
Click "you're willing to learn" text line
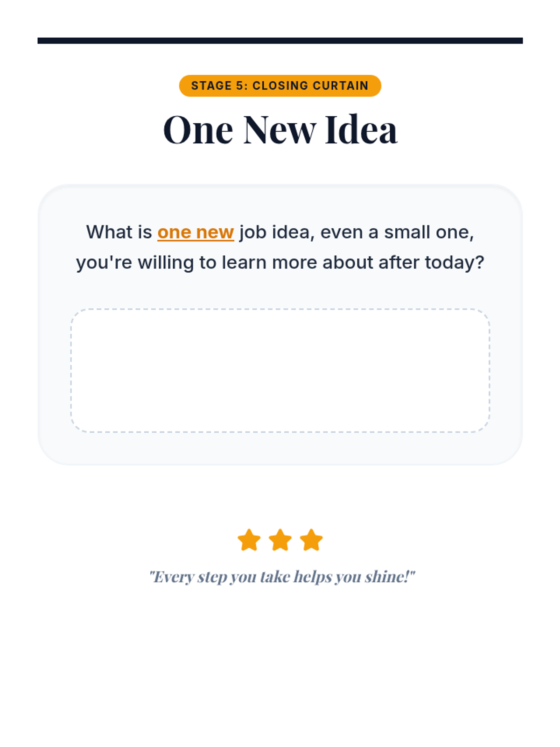click(171, 262)
